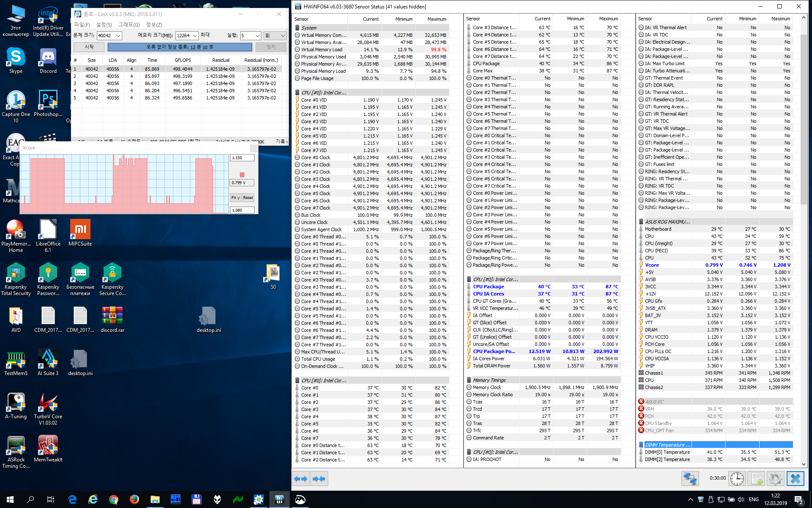Image resolution: width=812 pixels, height=508 pixels.
Task: Click the Firefox icon in the taskbar
Action: coord(134,500)
